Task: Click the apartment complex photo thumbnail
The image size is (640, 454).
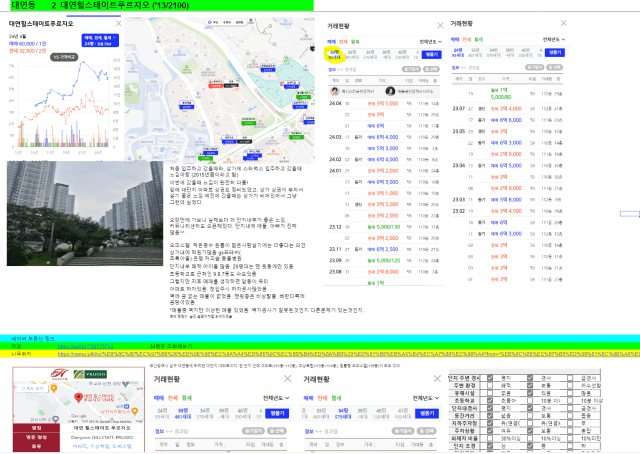Action: point(85,214)
